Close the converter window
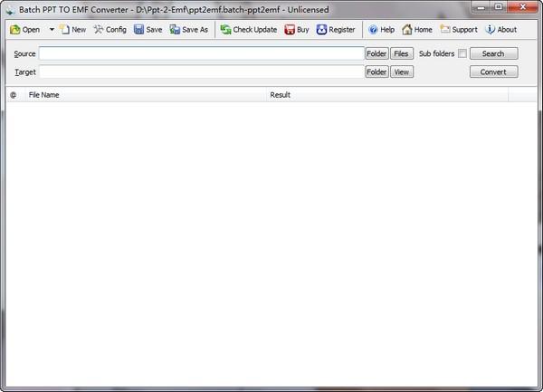The width and height of the screenshot is (543, 392). (x=522, y=7)
